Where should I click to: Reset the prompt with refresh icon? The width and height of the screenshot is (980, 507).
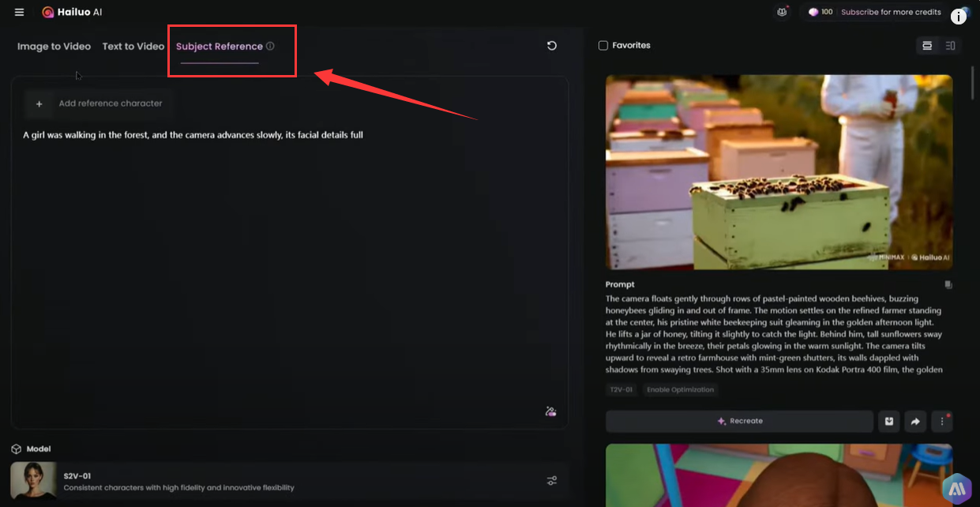[x=552, y=46]
